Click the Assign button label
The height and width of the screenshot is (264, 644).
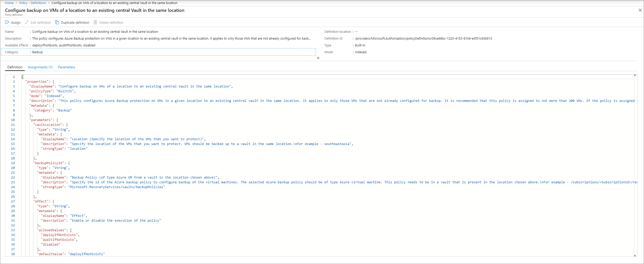click(x=16, y=22)
